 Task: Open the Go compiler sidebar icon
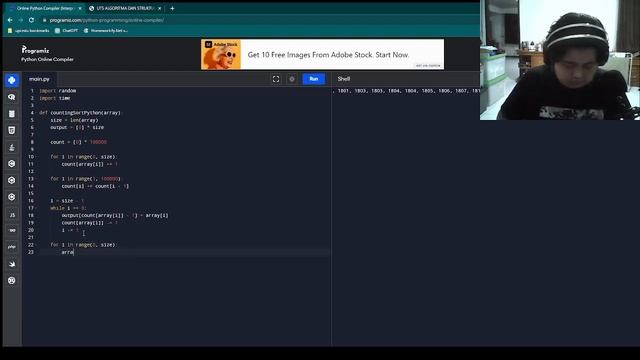[x=12, y=230]
